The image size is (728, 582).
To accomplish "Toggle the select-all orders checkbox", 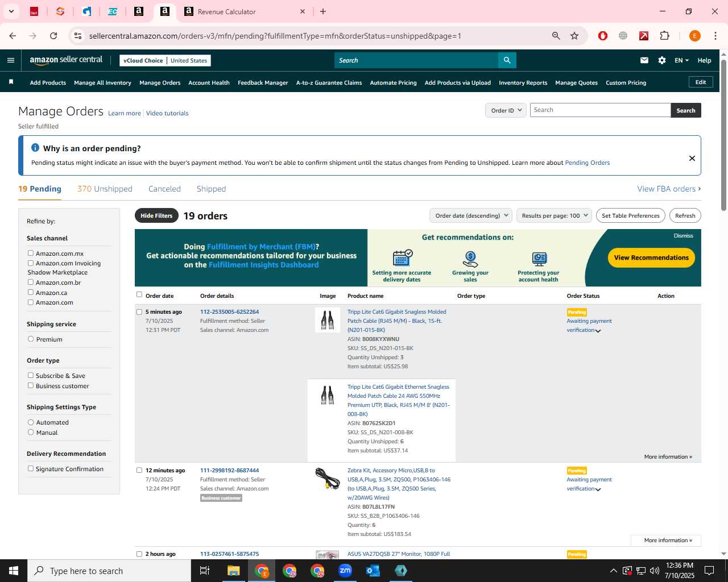I will pyautogui.click(x=139, y=294).
